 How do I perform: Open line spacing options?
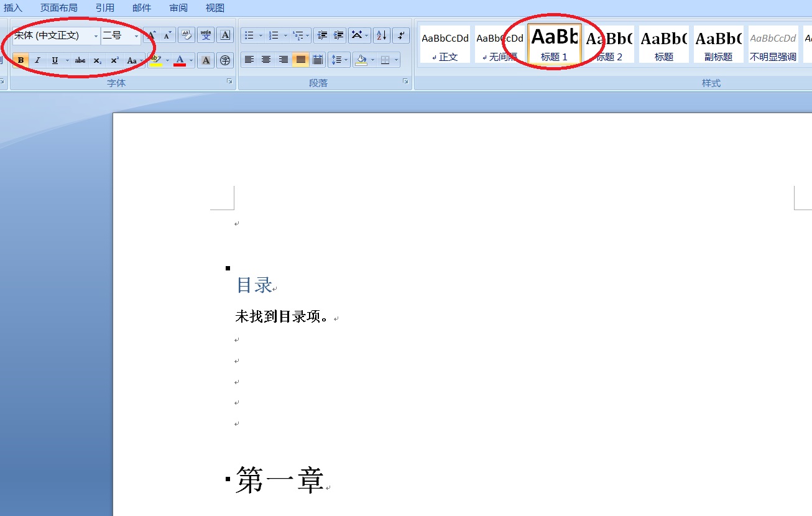(x=339, y=60)
